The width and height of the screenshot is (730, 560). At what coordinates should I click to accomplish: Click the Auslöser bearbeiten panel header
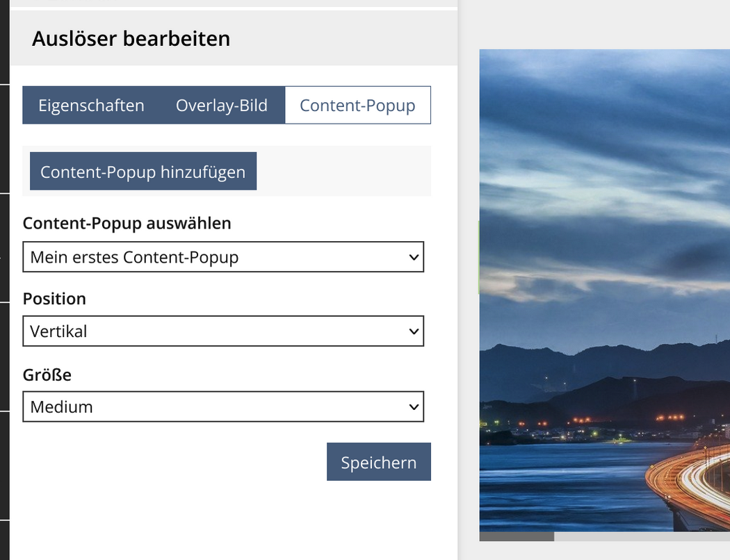tap(131, 38)
